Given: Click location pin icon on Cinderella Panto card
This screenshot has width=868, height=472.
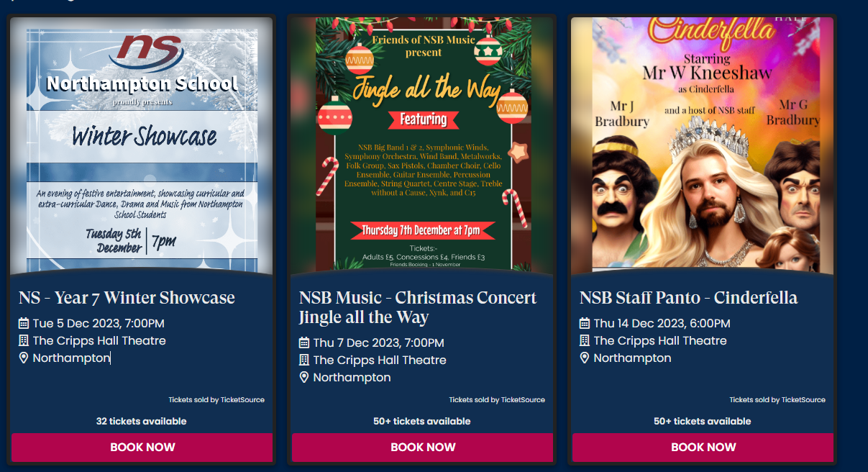Looking at the screenshot, I should pyautogui.click(x=585, y=358).
